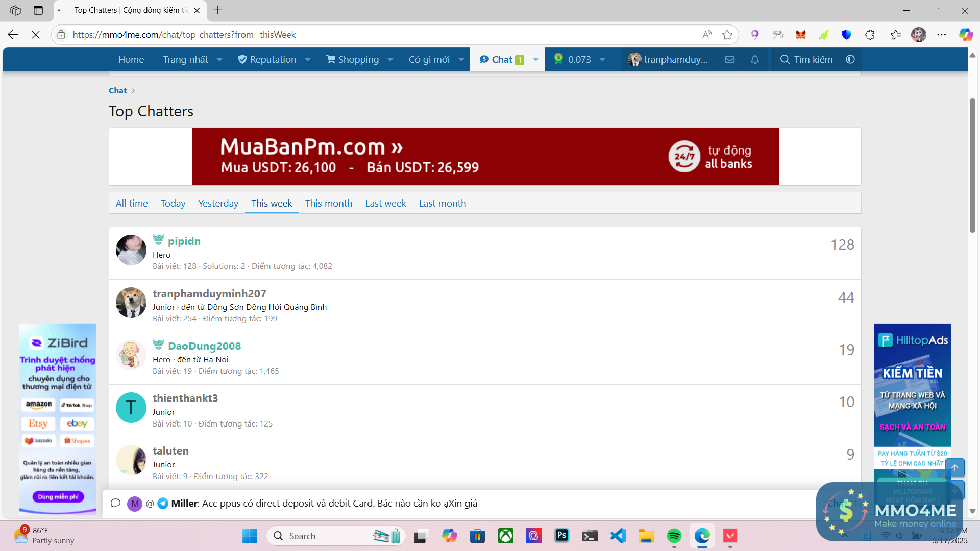980x551 pixels.
Task: Expand the Reputation dropdown arrow
Action: 308,60
